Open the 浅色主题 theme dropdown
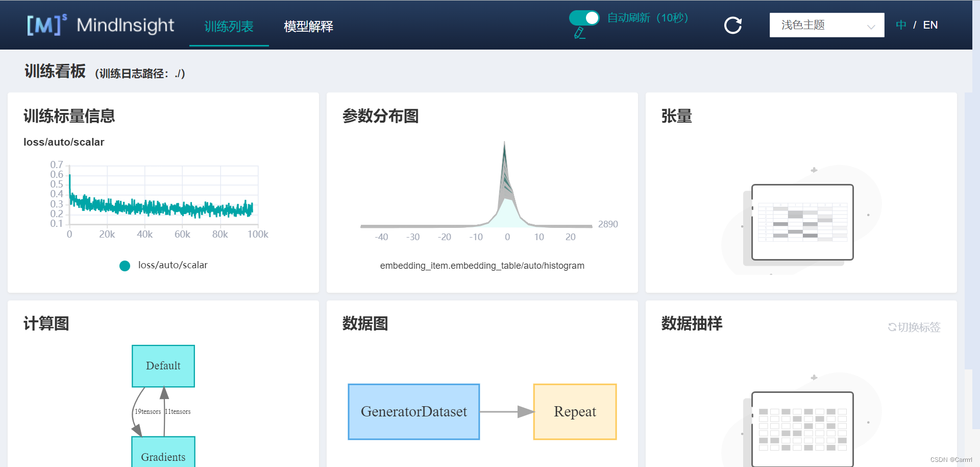The width and height of the screenshot is (980, 467). (827, 25)
